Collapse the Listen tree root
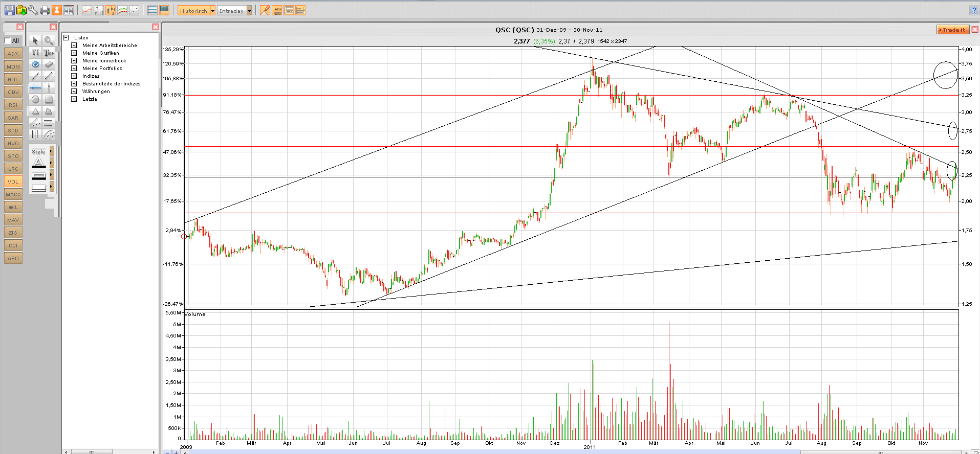Viewport: 980px width, 454px height. [x=66, y=37]
